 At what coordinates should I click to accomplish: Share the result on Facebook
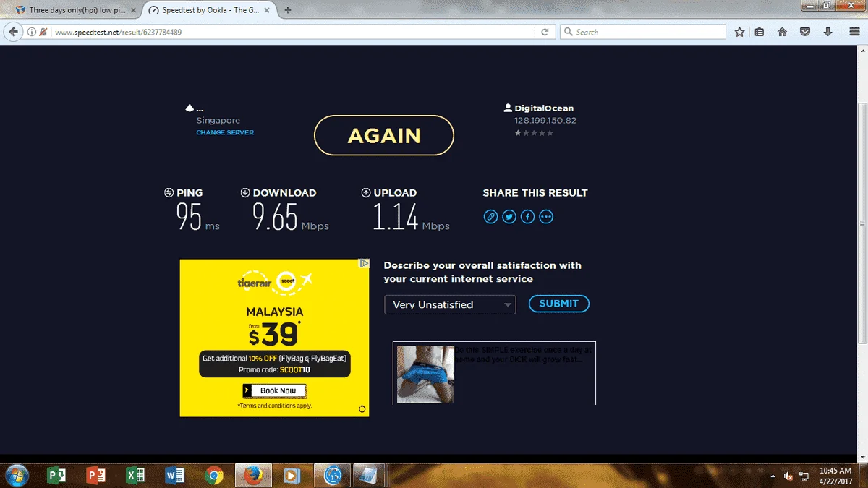(528, 217)
